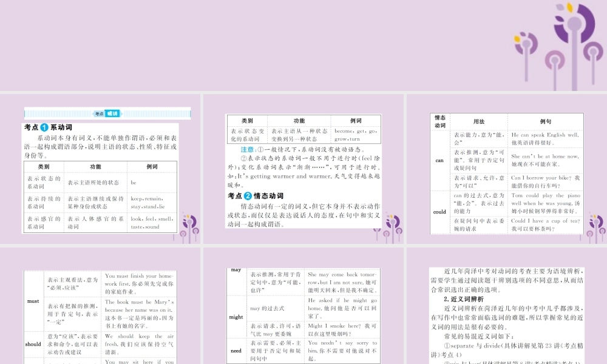
Task: Select sentence 'Might I smoke here?'
Action: (x=334, y=326)
